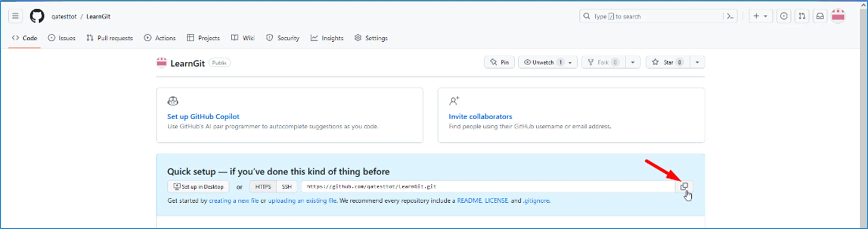Open the .gitignore link

pos(536,201)
